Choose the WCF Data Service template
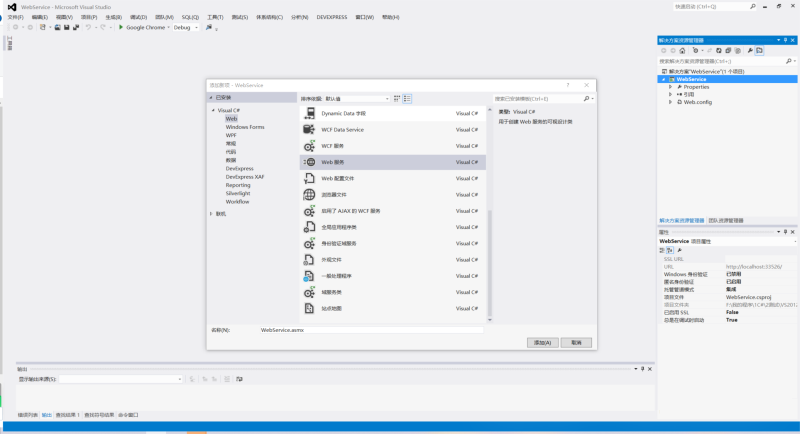 click(392, 130)
